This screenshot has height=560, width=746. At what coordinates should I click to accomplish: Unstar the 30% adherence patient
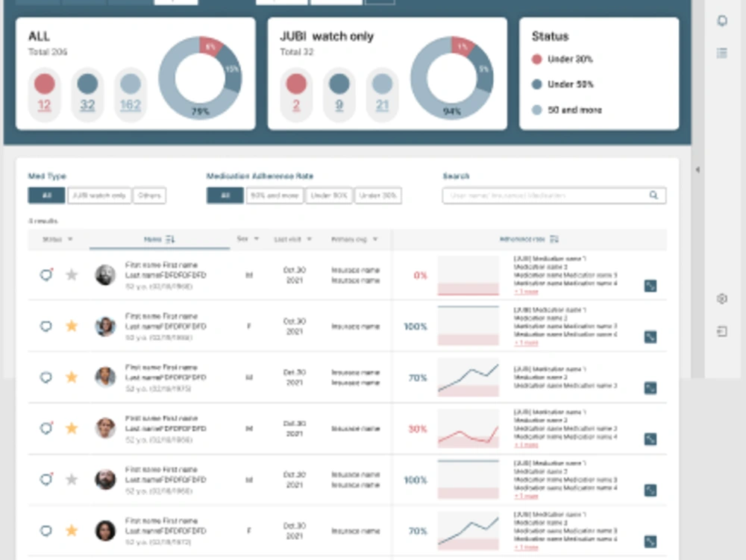[72, 428]
